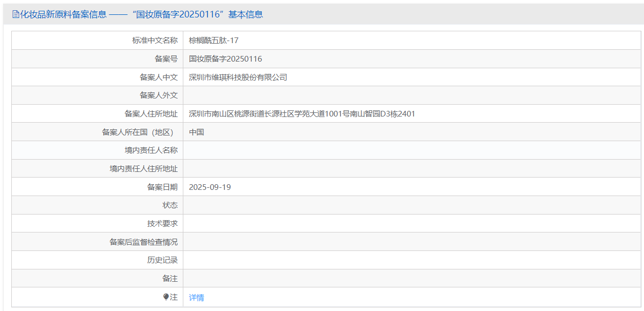Viewport: 644px width, 311px height.
Task: Open the 详情 link
Action: coord(196,298)
